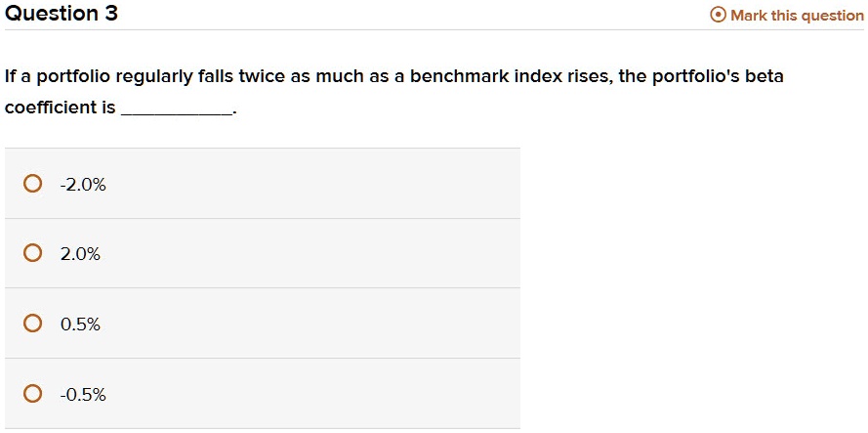Choose the 2.0% radio button
This screenshot has width=868, height=433.
[33, 254]
